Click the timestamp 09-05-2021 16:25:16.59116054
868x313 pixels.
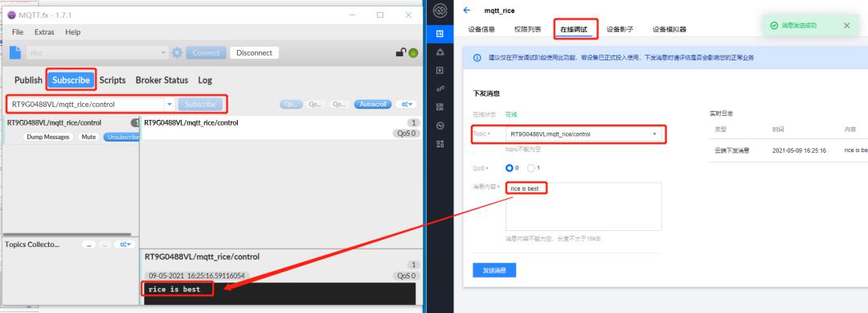197,275
